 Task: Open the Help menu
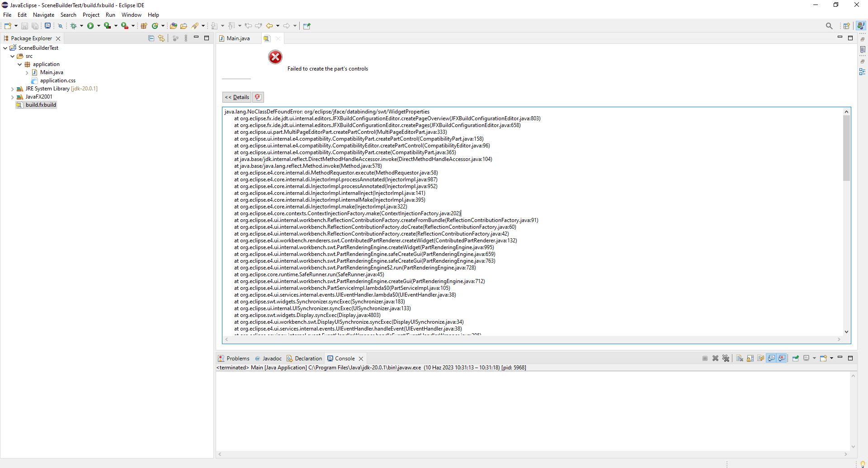(x=153, y=15)
